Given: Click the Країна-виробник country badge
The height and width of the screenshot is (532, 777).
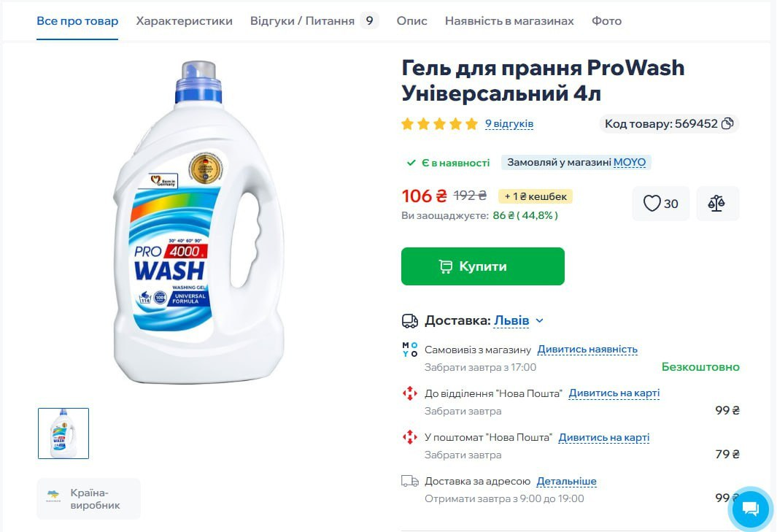Looking at the screenshot, I should pos(89,498).
